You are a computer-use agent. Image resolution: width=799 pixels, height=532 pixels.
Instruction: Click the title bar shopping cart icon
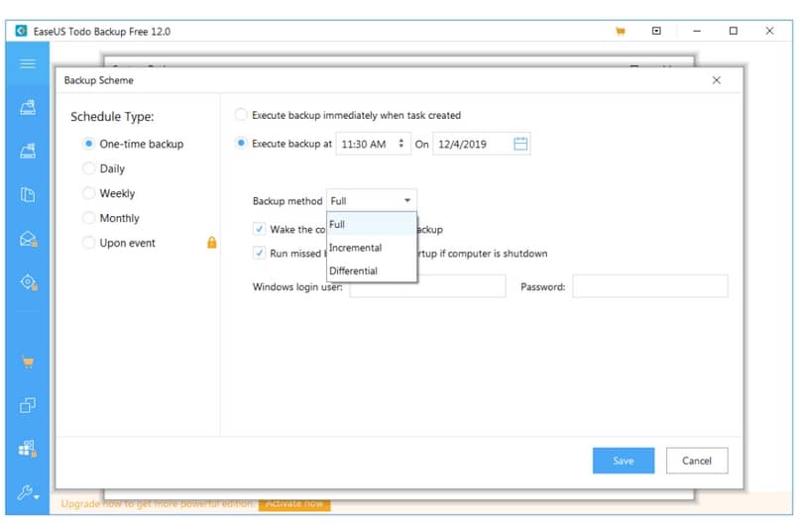pos(621,31)
